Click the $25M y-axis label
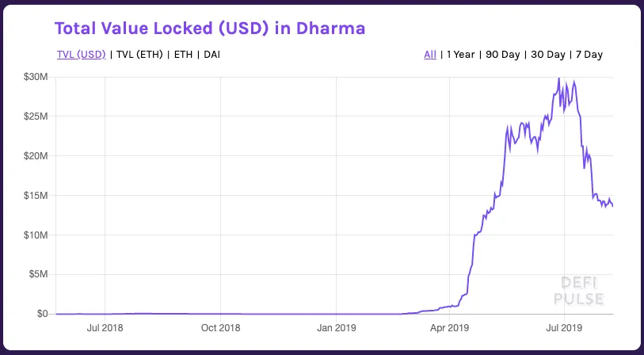The width and height of the screenshot is (644, 355). pyautogui.click(x=36, y=116)
